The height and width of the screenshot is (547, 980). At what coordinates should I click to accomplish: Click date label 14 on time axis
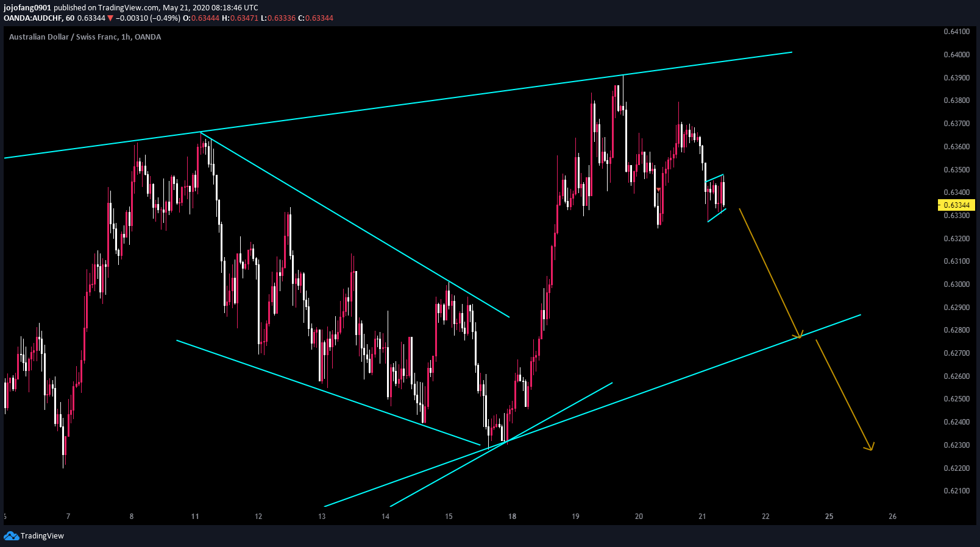(x=385, y=517)
